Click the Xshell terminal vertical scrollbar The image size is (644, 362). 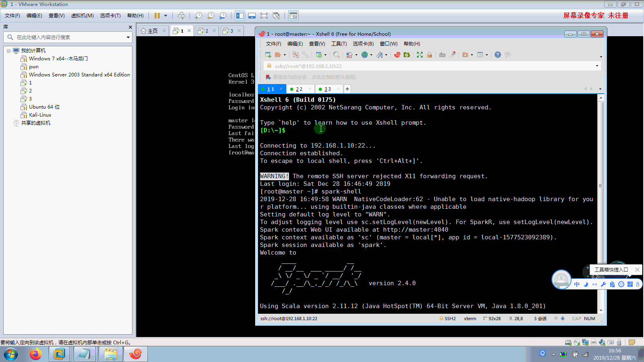(601, 204)
